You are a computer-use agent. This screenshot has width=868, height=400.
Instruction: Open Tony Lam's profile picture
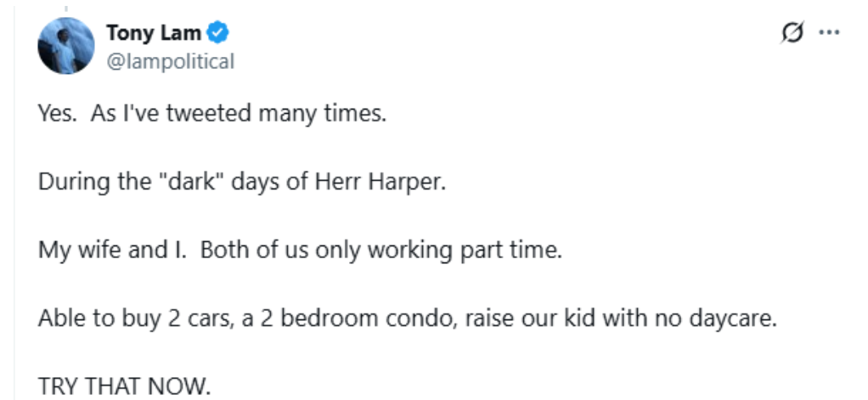[65, 46]
